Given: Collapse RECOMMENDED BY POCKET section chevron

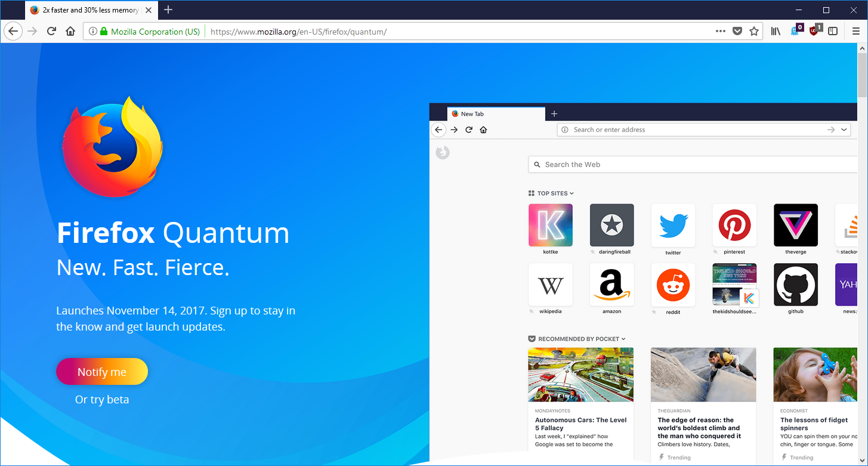Looking at the screenshot, I should (623, 339).
